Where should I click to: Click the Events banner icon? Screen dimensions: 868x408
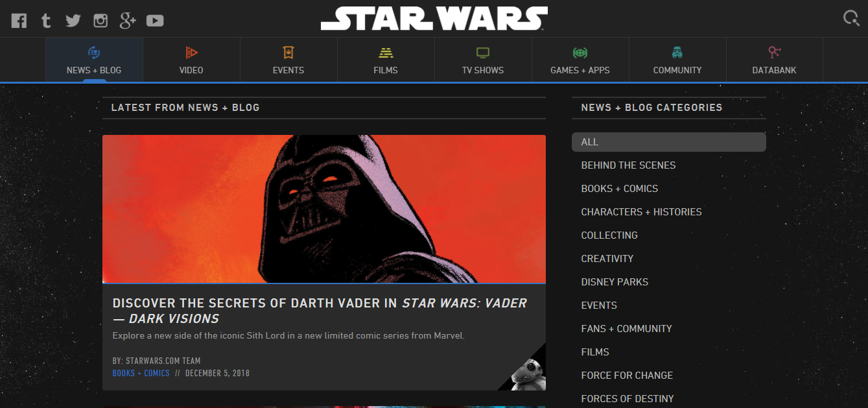click(x=288, y=52)
